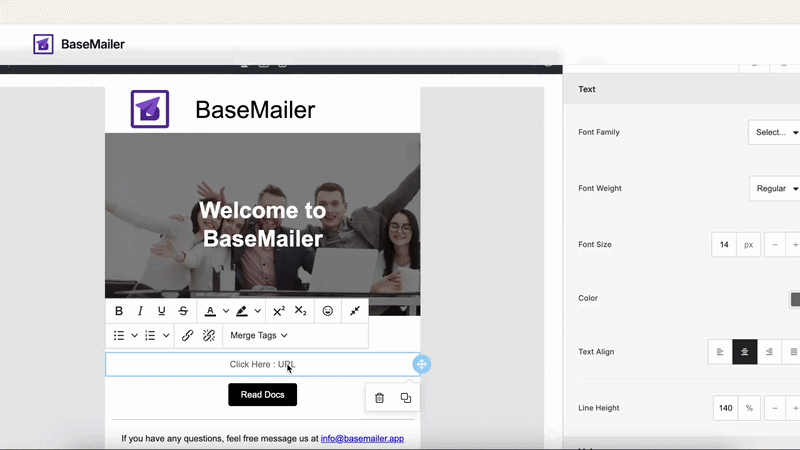Insert a numbered list

click(x=150, y=335)
